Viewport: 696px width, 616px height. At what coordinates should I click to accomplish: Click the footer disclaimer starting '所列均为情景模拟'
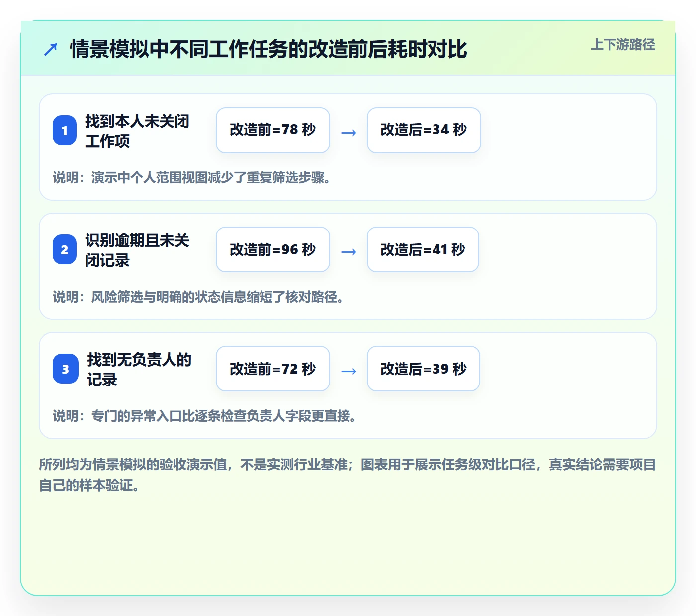coord(348,475)
